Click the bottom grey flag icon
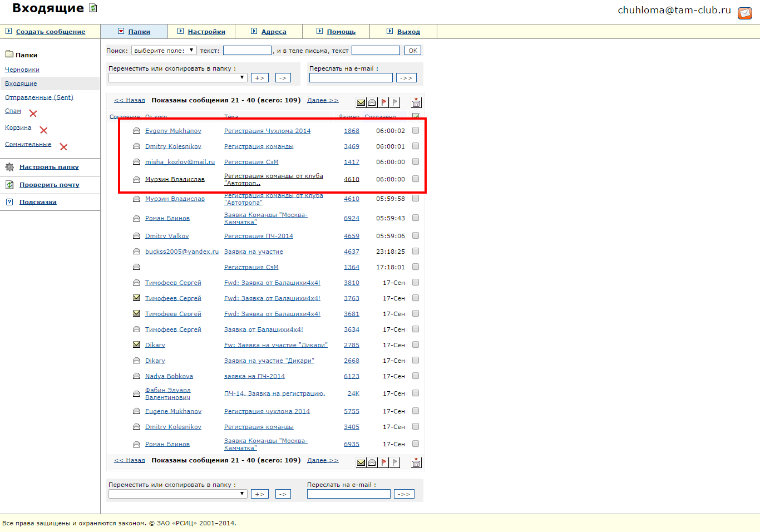The height and width of the screenshot is (532, 760). coord(395,462)
